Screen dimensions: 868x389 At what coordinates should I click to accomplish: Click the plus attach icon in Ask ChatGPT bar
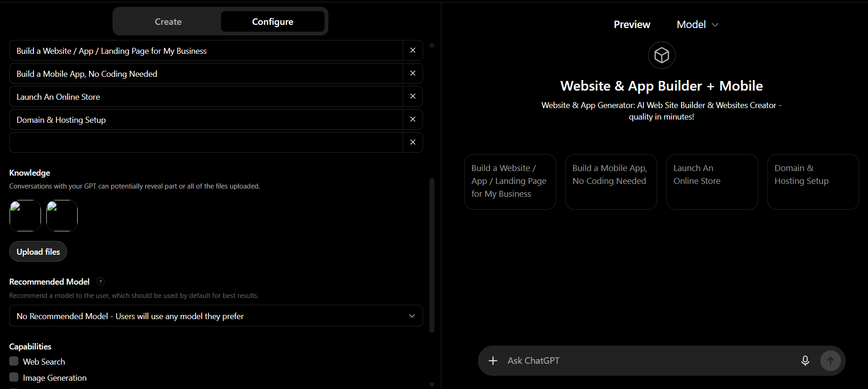click(x=493, y=361)
